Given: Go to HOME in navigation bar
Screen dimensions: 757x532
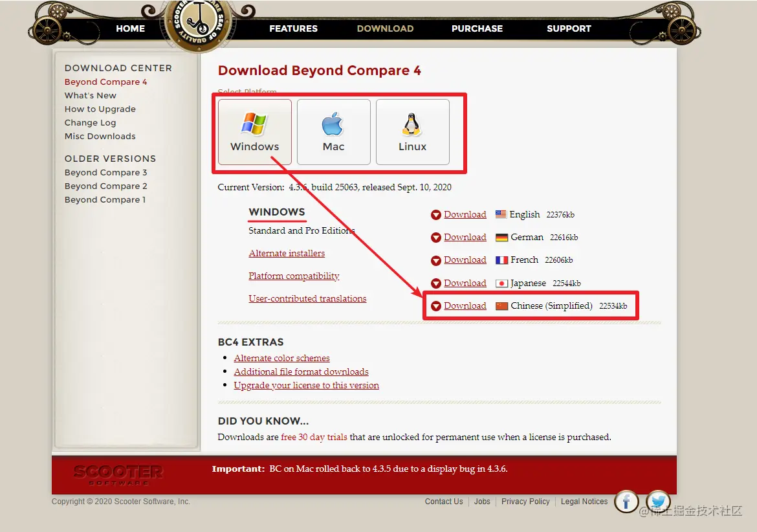Looking at the screenshot, I should (130, 28).
